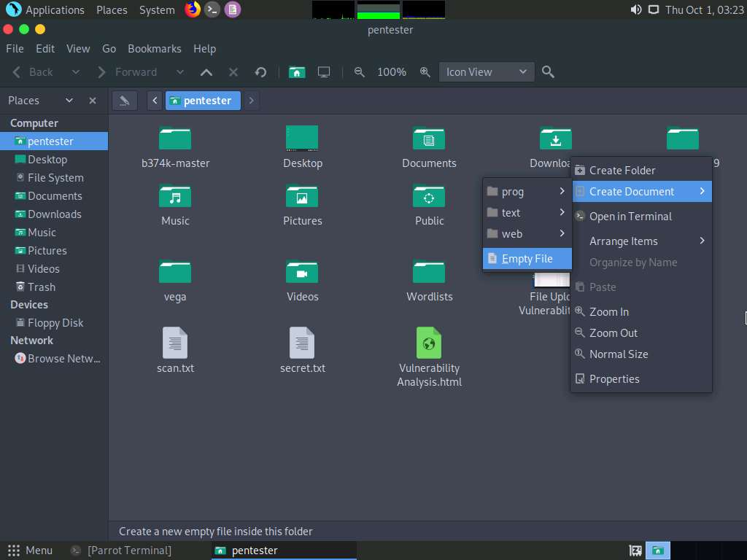Launch terminal from the top panel icon
The image size is (747, 560).
pos(212,9)
